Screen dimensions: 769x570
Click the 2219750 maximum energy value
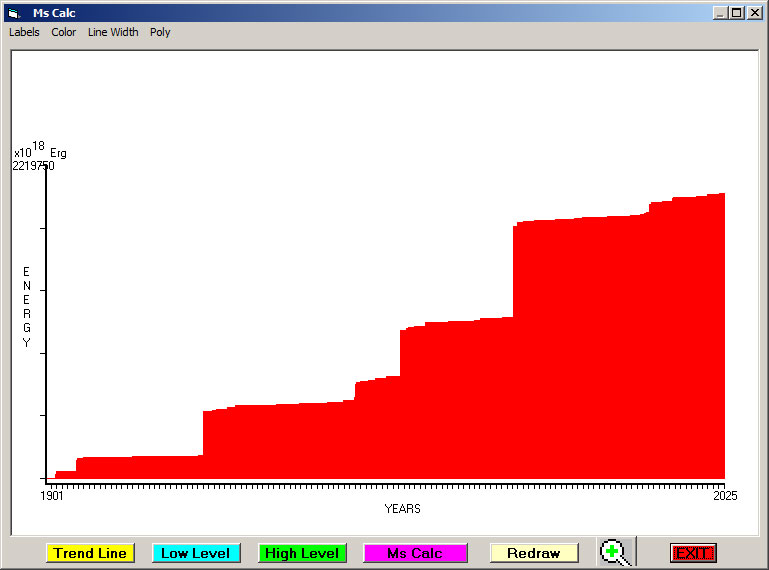coord(33,166)
